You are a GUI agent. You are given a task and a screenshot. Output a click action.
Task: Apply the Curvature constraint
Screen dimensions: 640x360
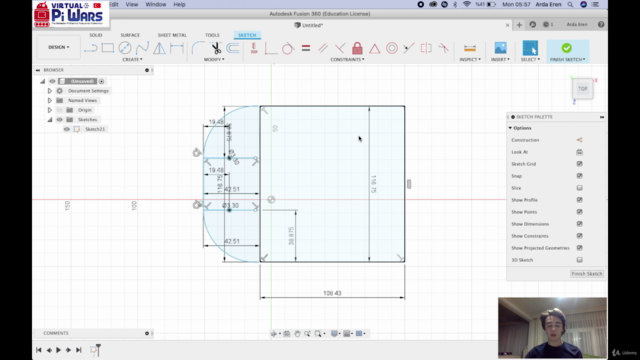click(x=443, y=48)
